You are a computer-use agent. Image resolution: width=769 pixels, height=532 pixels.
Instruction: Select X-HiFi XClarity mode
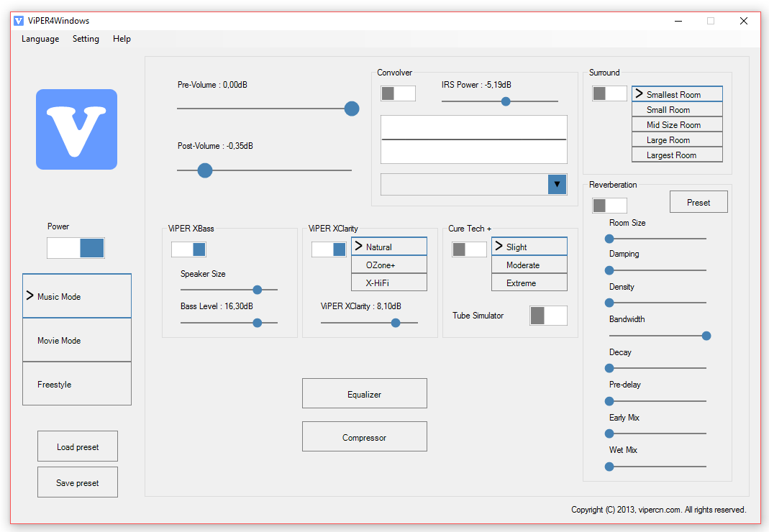[x=389, y=283]
